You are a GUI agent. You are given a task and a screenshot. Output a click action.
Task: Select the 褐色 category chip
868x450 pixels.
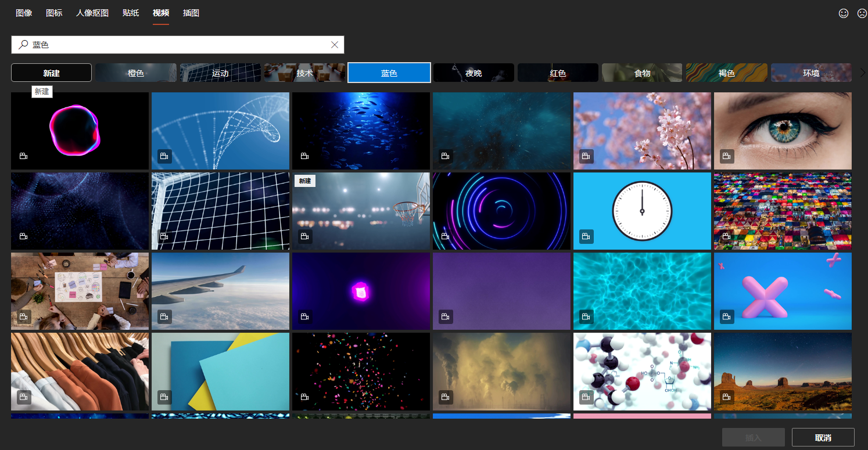coord(727,73)
